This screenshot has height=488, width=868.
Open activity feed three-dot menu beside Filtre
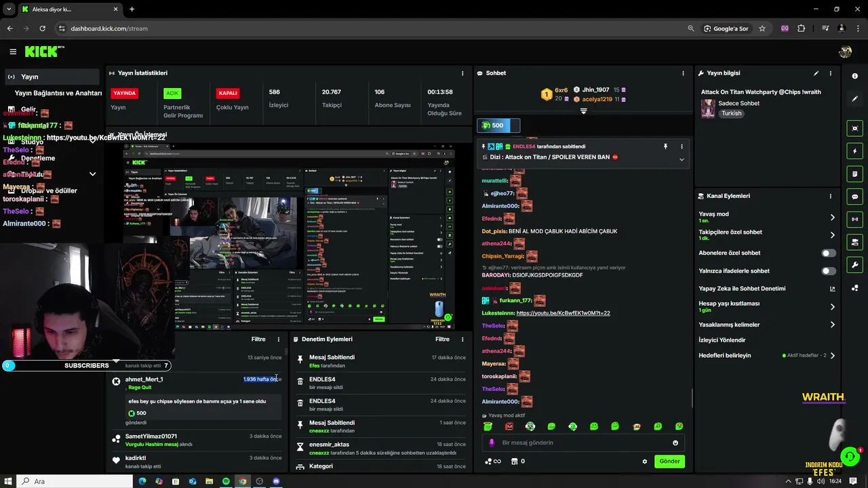pos(278,339)
